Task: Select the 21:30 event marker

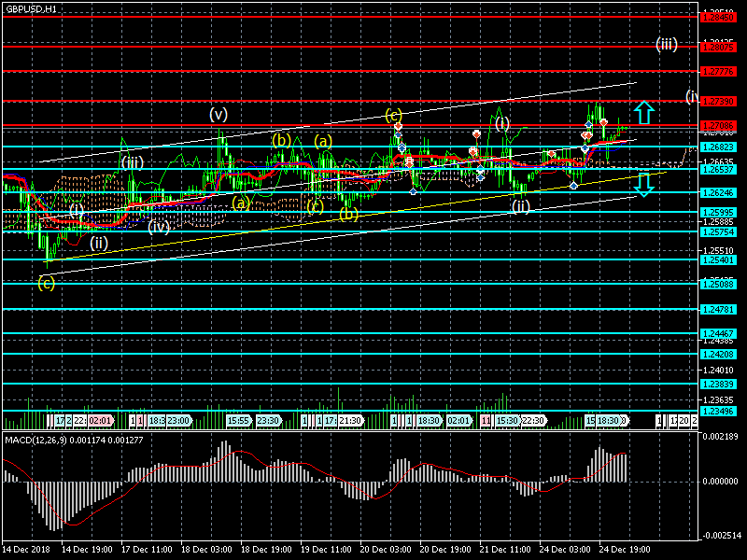Action: pyautogui.click(x=350, y=421)
